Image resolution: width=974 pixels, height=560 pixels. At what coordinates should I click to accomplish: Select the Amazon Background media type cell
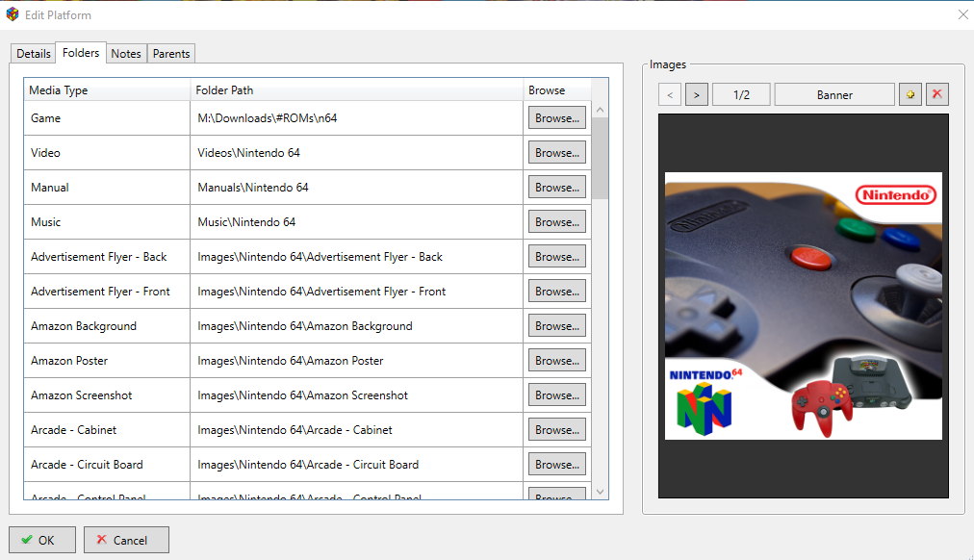pos(107,326)
